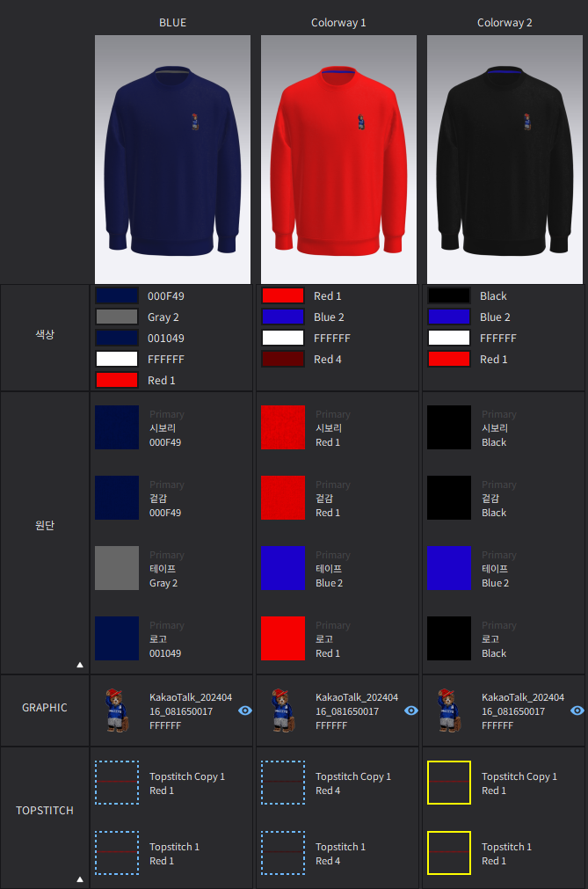The image size is (588, 889).
Task: Collapse the TOPSTITCH section arrow
Action: [x=80, y=879]
